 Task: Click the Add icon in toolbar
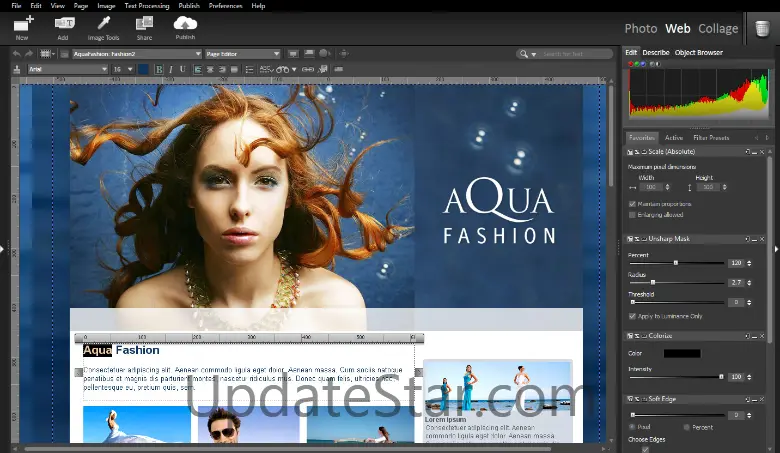point(64,23)
